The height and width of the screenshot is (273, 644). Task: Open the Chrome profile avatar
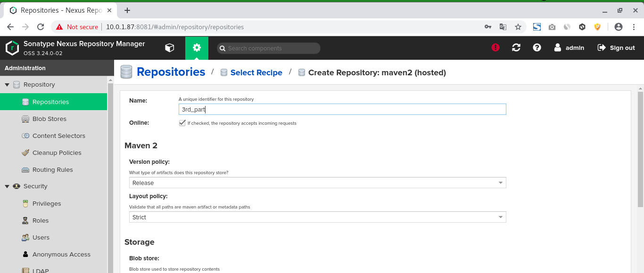coord(619,27)
